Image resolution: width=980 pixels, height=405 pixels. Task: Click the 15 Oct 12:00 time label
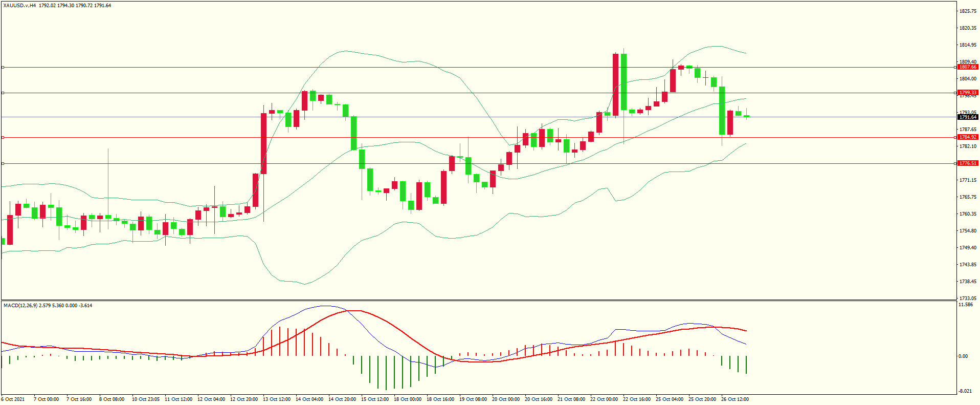click(x=375, y=399)
